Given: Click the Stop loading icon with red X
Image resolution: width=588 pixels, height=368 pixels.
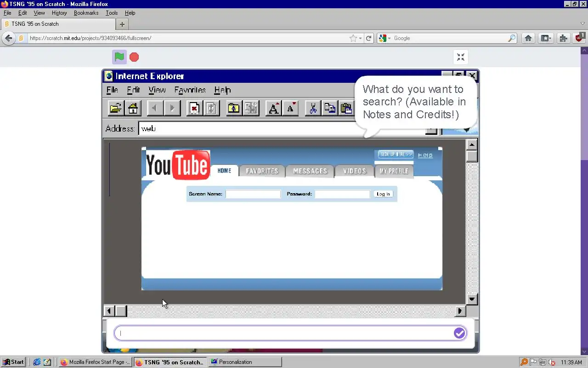Looking at the screenshot, I should click(194, 108).
